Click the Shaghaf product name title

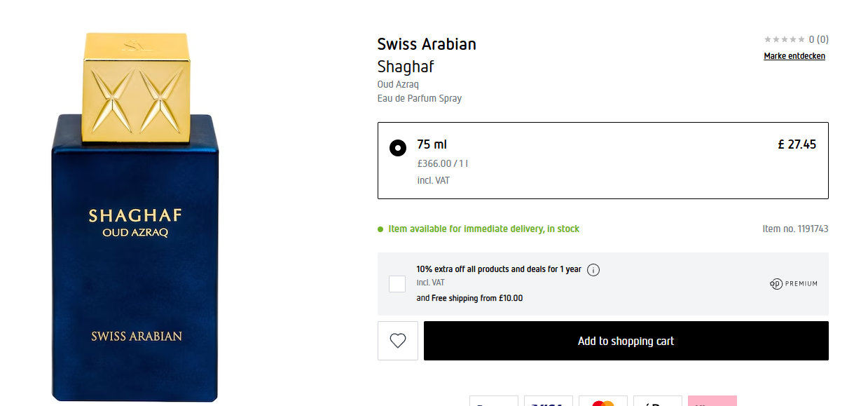(x=406, y=67)
